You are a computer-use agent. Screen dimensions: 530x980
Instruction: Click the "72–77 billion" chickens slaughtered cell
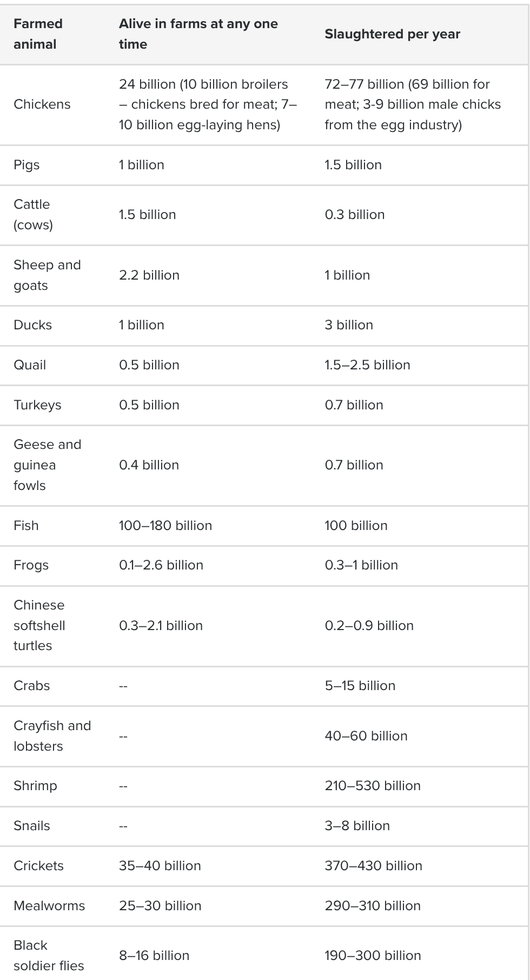[413, 104]
